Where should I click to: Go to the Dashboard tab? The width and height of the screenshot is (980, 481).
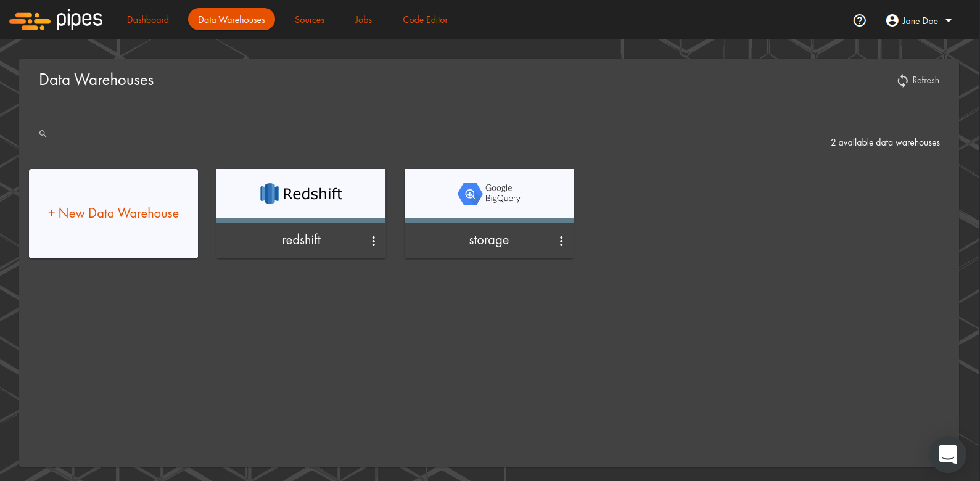point(147,20)
